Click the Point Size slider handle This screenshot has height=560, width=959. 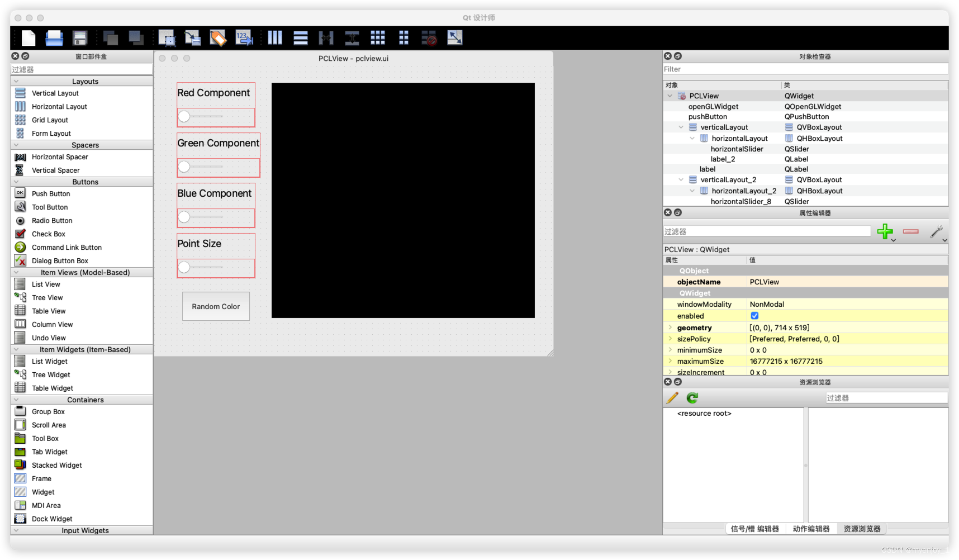pyautogui.click(x=184, y=267)
